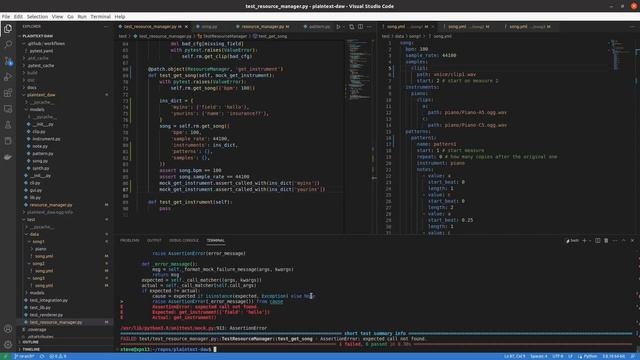
Task: Focus the terminal command prompt
Action: click(214, 349)
